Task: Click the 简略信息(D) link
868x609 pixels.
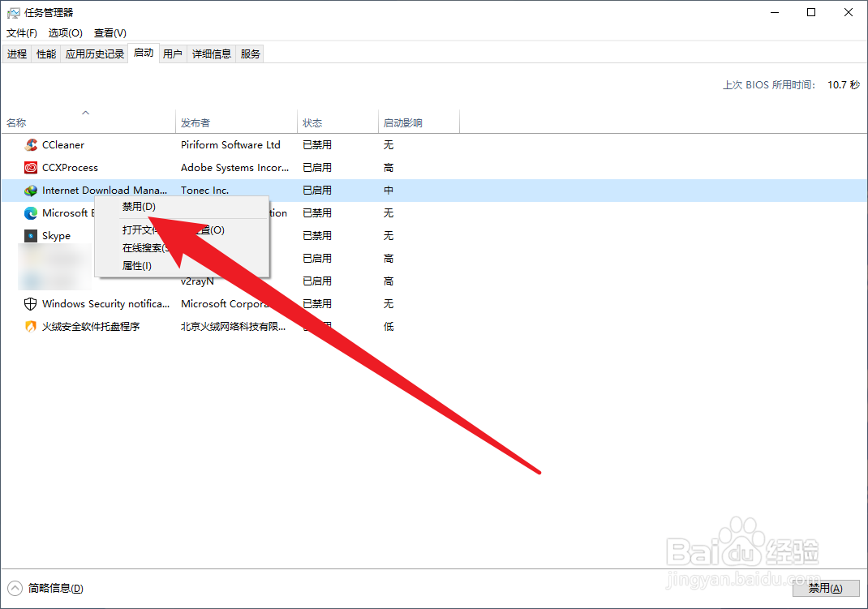Action: click(55, 588)
